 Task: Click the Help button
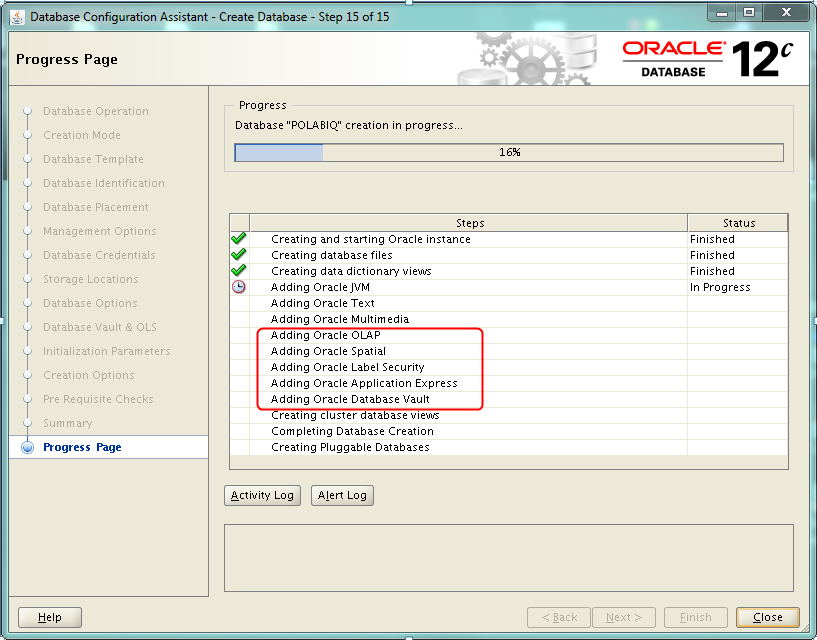point(49,617)
